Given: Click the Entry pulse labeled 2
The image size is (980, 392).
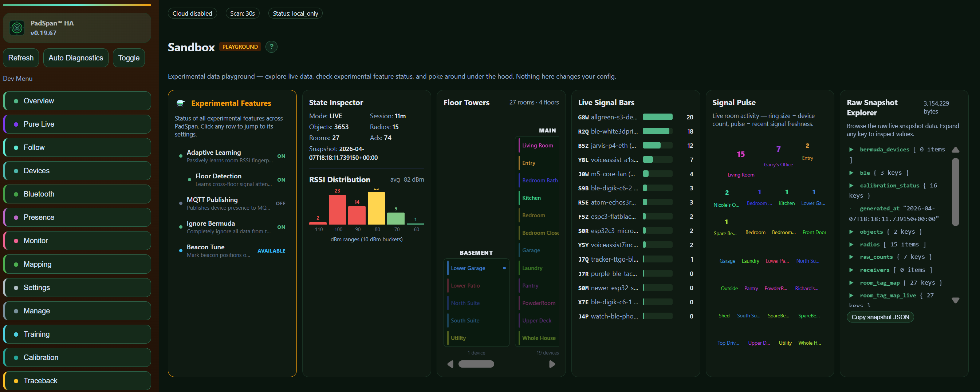Looking at the screenshot, I should click(807, 152).
